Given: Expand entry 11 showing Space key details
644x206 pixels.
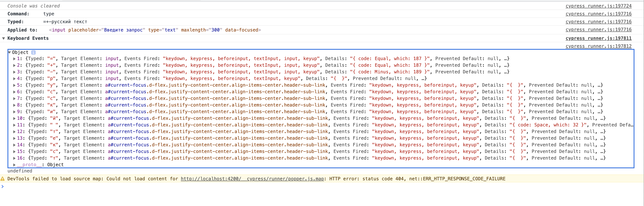Looking at the screenshot, I should point(15,125).
